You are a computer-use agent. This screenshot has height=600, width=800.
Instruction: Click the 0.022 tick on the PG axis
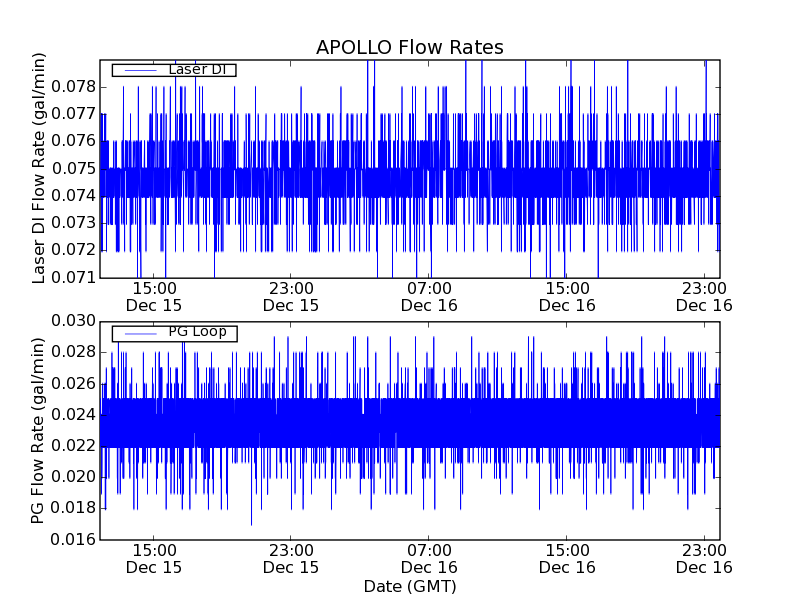click(73, 446)
